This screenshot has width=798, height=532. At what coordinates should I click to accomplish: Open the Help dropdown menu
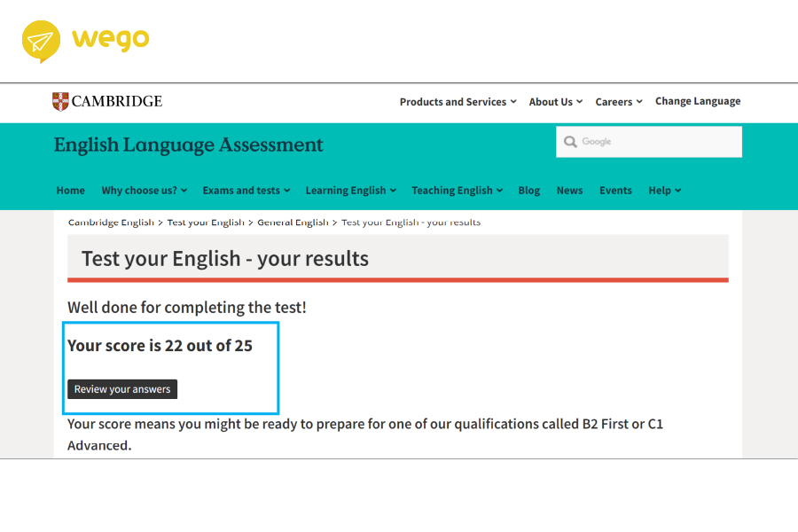tap(664, 191)
